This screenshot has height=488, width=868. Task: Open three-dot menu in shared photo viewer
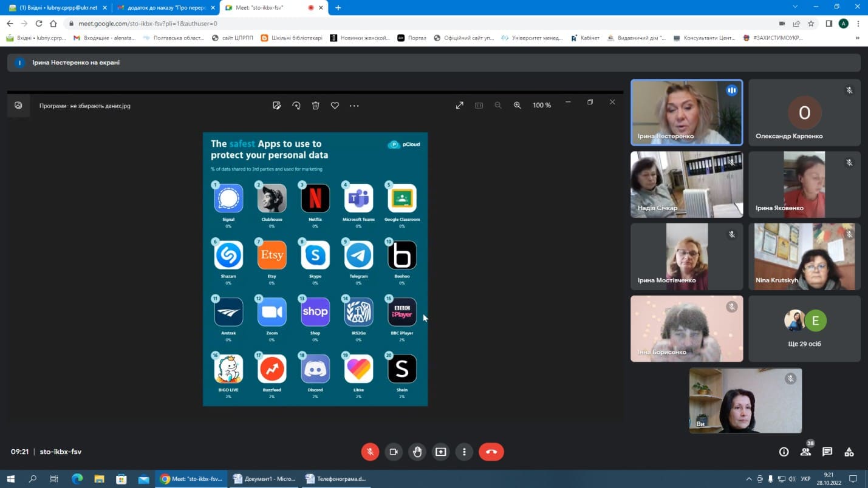point(354,106)
